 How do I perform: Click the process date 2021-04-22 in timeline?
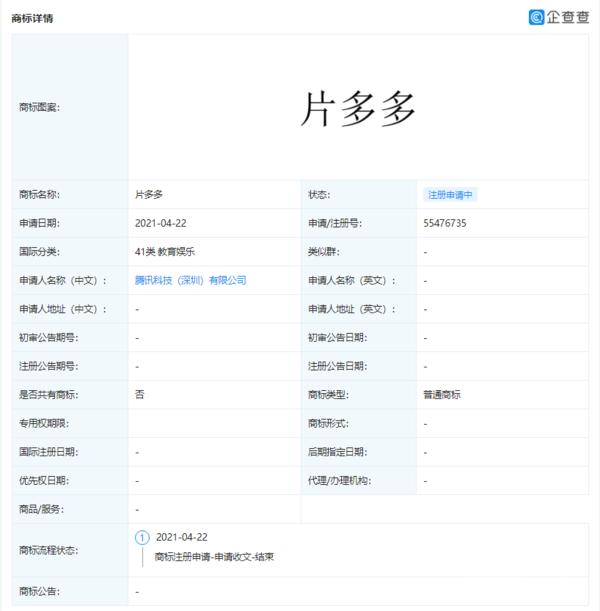pos(182,537)
